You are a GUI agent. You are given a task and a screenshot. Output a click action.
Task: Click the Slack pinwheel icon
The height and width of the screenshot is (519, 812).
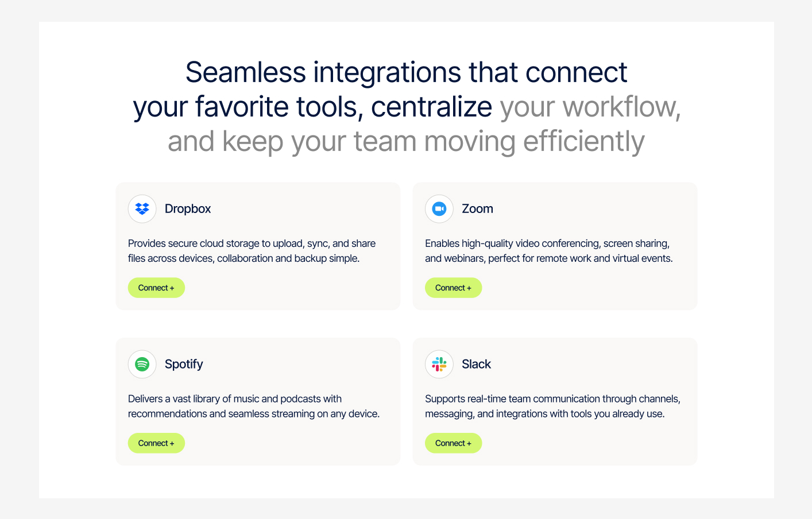click(x=439, y=364)
